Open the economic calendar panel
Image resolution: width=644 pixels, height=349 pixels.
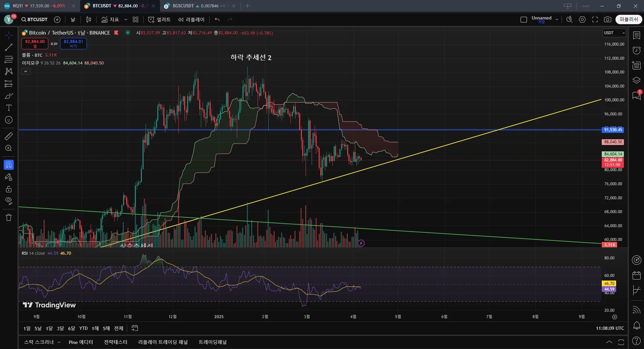pos(636,276)
